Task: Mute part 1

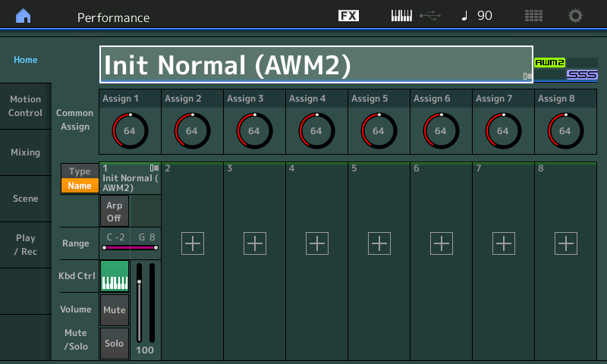Action: coord(114,310)
